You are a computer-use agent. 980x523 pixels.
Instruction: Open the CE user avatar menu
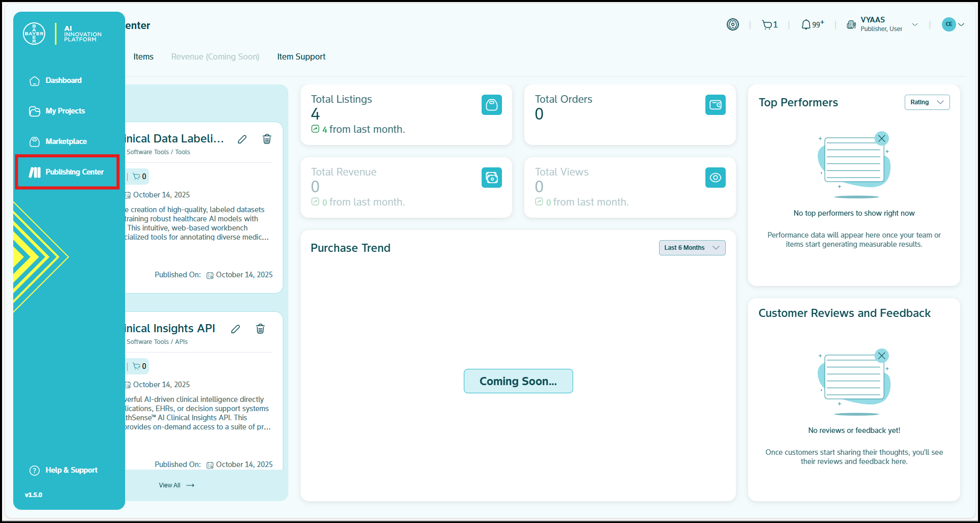click(953, 24)
